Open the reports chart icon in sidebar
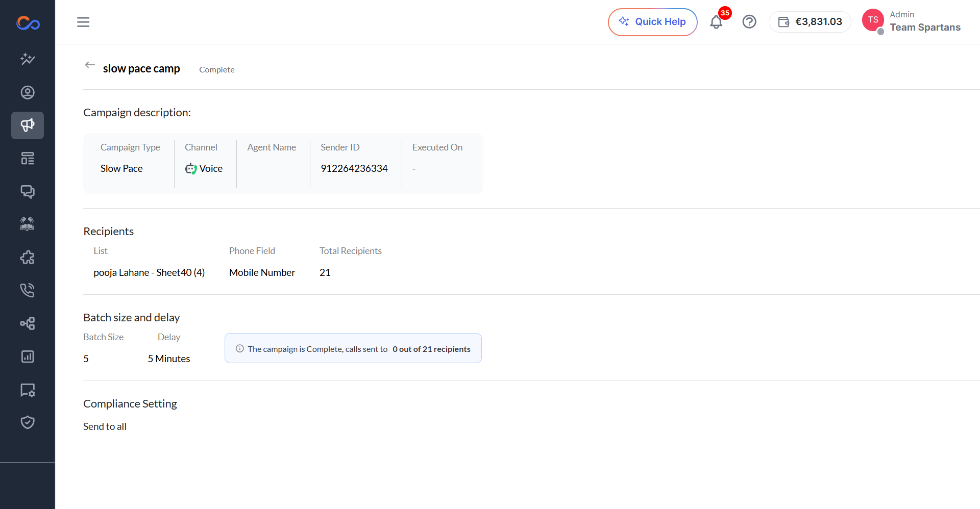The height and width of the screenshot is (509, 980). tap(28, 357)
